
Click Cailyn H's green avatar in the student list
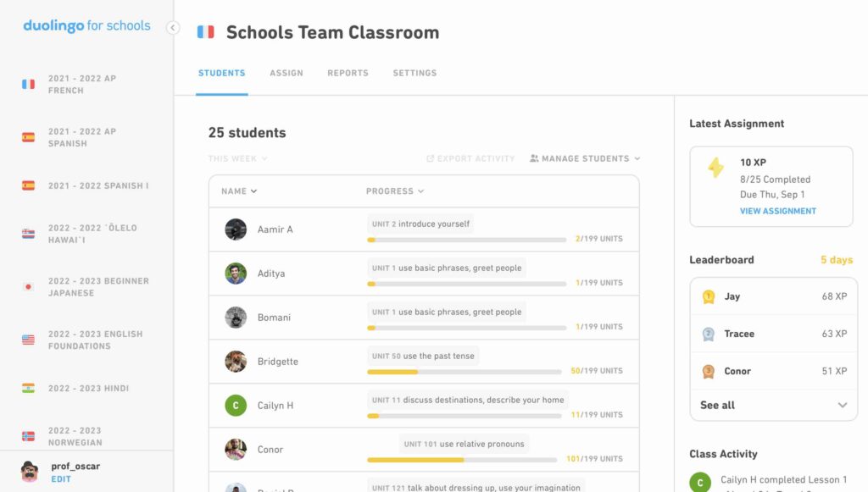236,406
